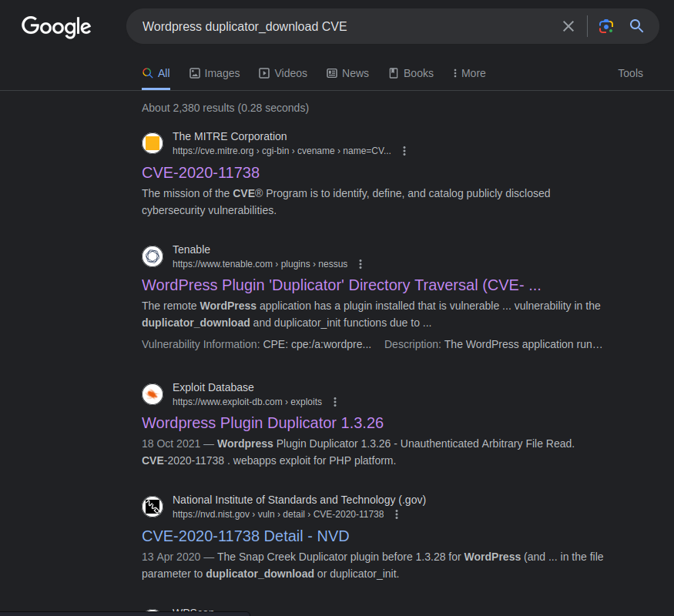Click the Description snippet in Tenable result
The width and height of the screenshot is (674, 616).
[x=494, y=344]
